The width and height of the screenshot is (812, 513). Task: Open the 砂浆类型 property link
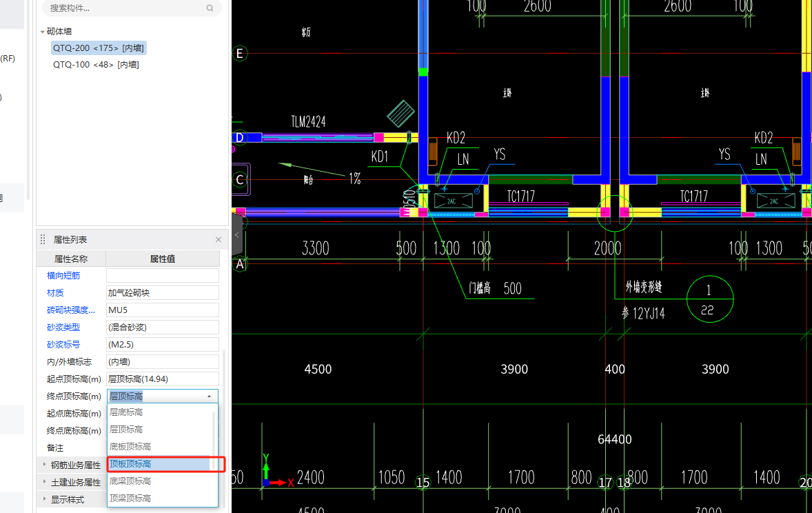[63, 327]
